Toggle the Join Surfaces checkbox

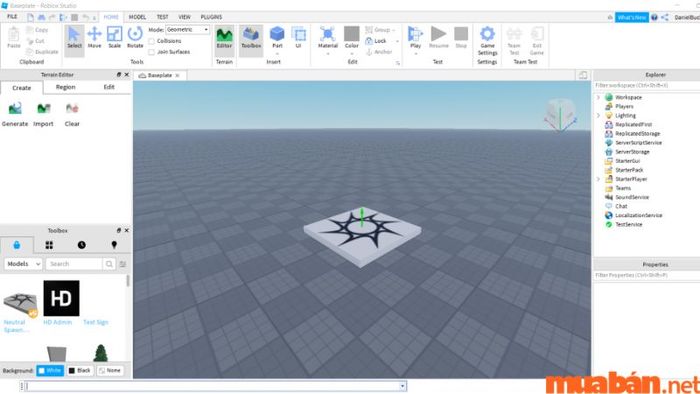(x=151, y=52)
